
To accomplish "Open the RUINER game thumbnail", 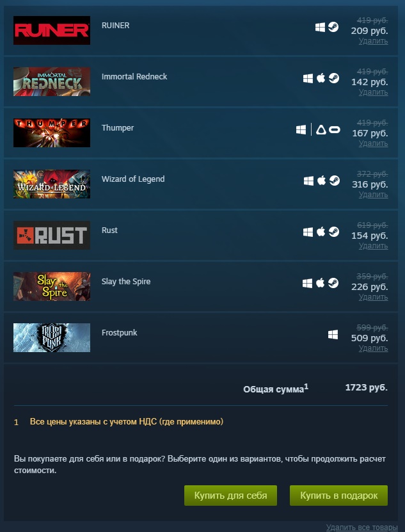I will tap(52, 30).
